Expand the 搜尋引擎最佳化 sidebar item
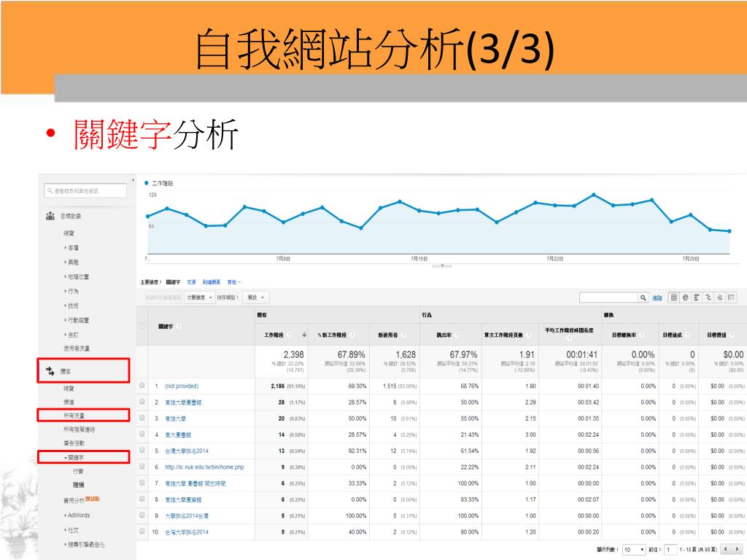The image size is (747, 560). point(85,544)
